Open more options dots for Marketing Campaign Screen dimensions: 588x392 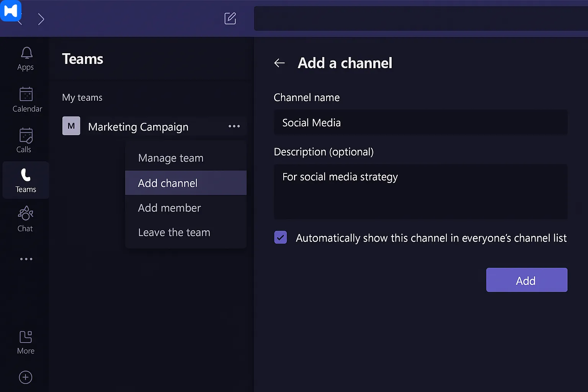point(234,126)
